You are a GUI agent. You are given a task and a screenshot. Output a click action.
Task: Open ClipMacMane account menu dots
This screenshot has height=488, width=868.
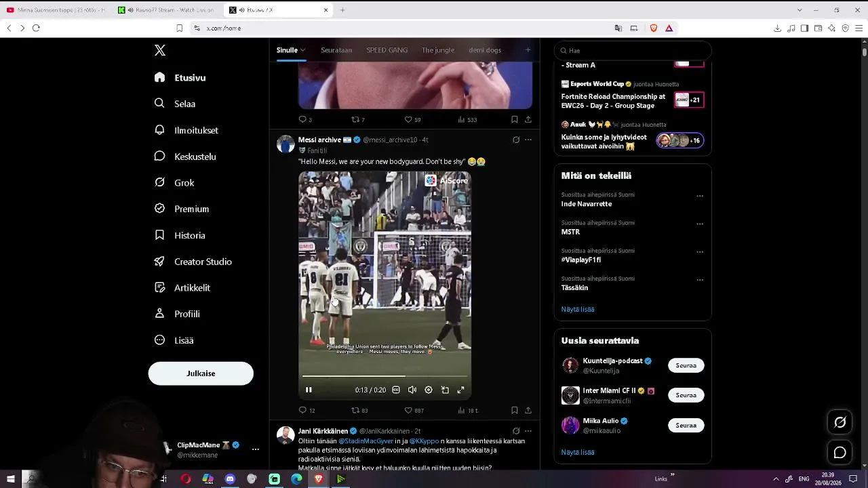pyautogui.click(x=256, y=449)
